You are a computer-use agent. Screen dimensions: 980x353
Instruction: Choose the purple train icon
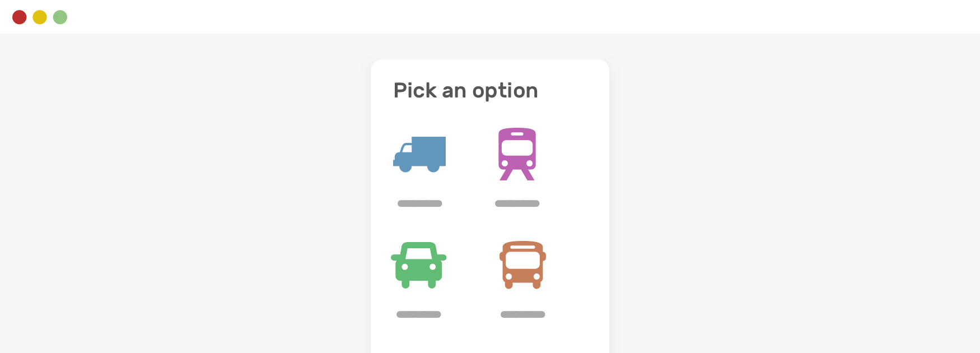517,154
